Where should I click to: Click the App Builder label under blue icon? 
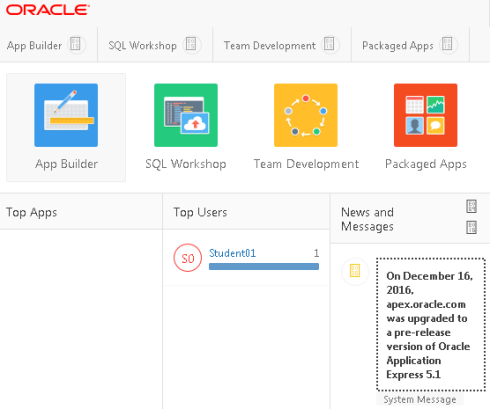[x=66, y=164]
